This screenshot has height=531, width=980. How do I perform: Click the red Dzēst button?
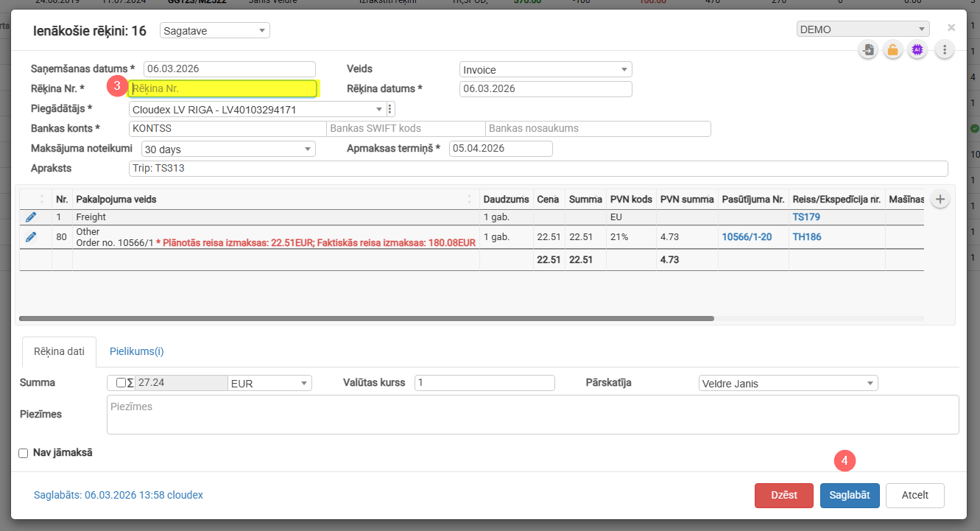(783, 496)
